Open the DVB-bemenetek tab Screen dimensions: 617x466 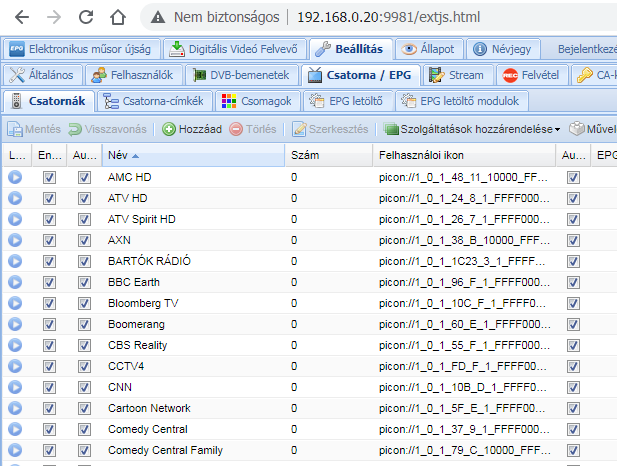pos(242,75)
